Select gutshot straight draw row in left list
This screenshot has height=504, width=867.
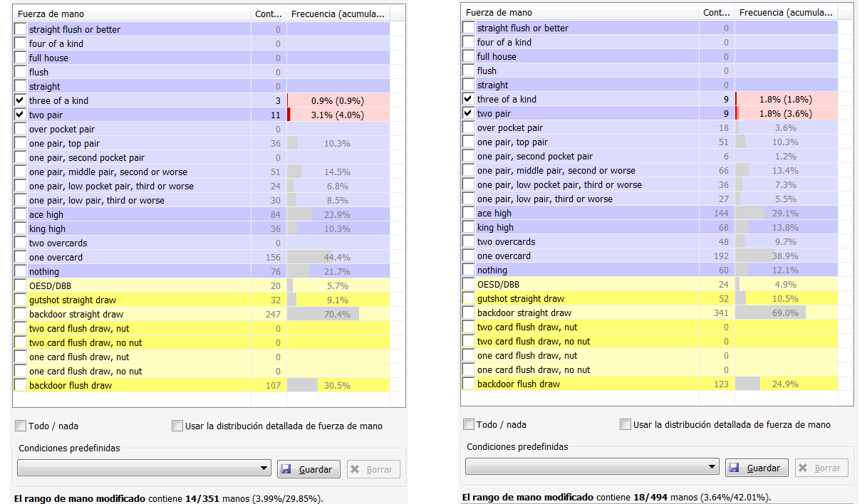click(201, 300)
